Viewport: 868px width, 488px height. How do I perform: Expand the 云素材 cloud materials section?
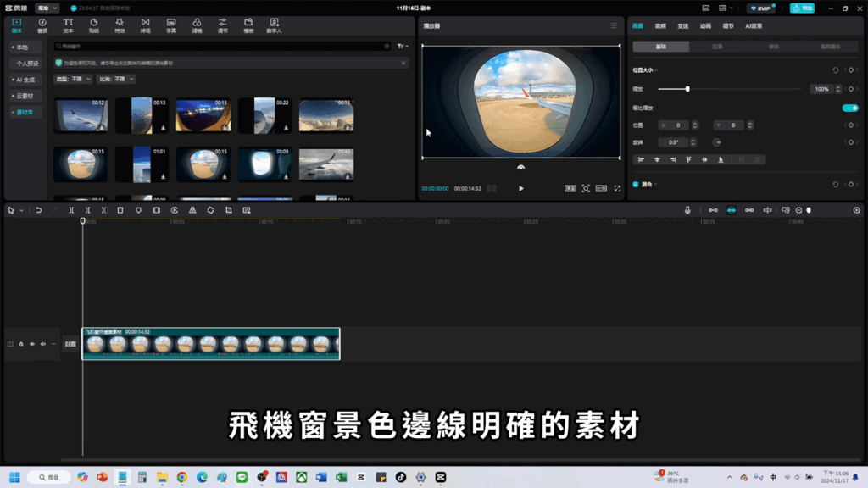25,96
